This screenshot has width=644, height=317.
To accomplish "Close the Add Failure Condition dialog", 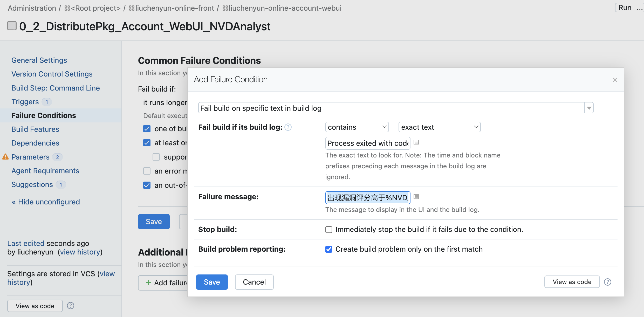I will coord(615,80).
